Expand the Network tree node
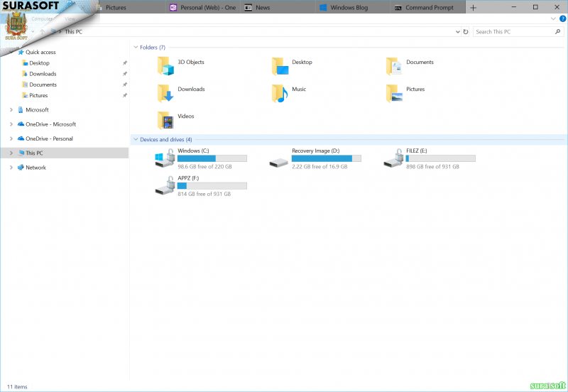568x392 pixels. (x=11, y=168)
